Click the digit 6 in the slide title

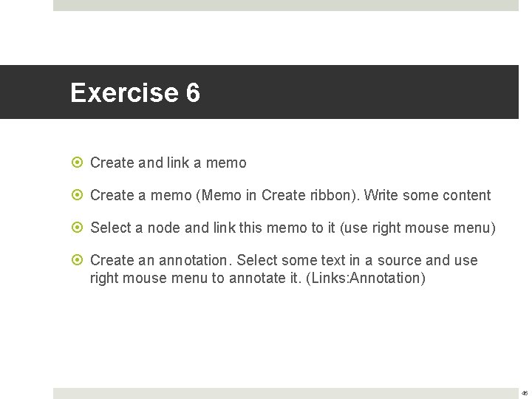[193, 92]
